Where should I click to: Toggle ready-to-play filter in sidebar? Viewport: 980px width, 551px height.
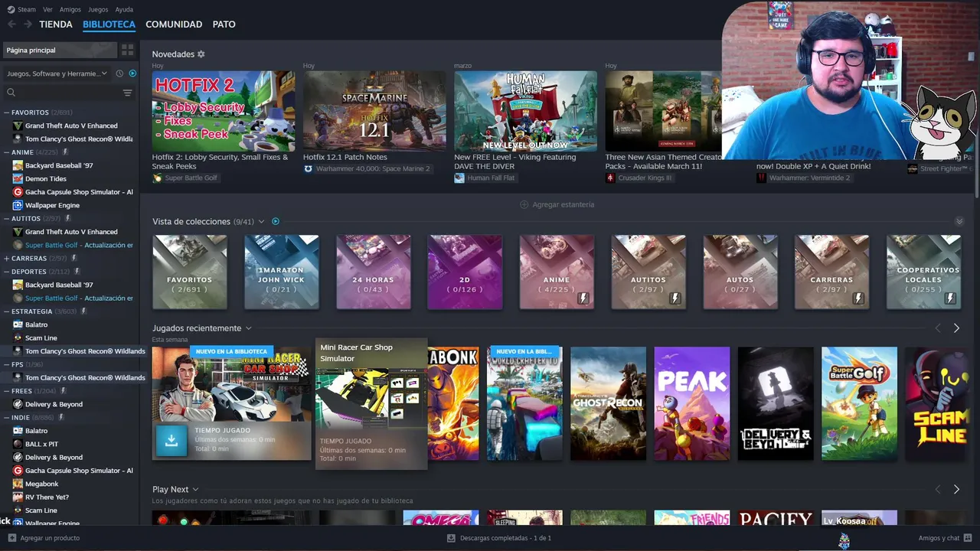coord(132,73)
